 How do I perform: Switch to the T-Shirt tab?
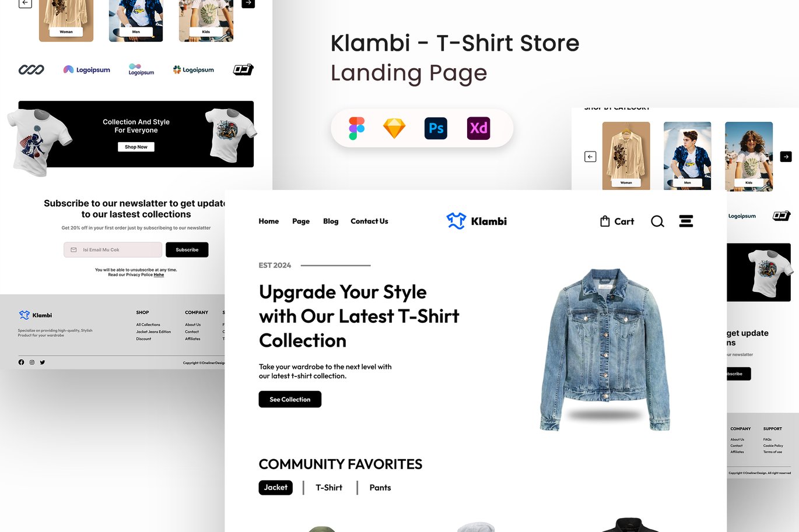pyautogui.click(x=329, y=488)
